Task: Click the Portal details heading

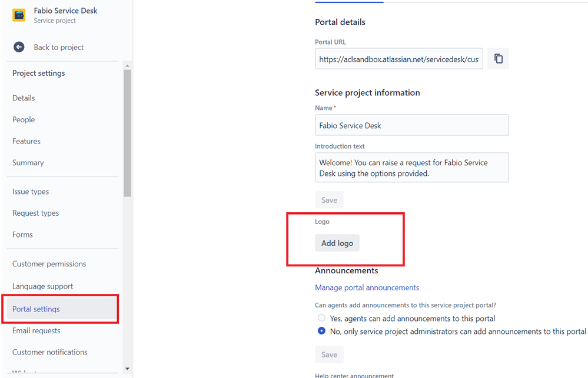Action: tap(340, 22)
